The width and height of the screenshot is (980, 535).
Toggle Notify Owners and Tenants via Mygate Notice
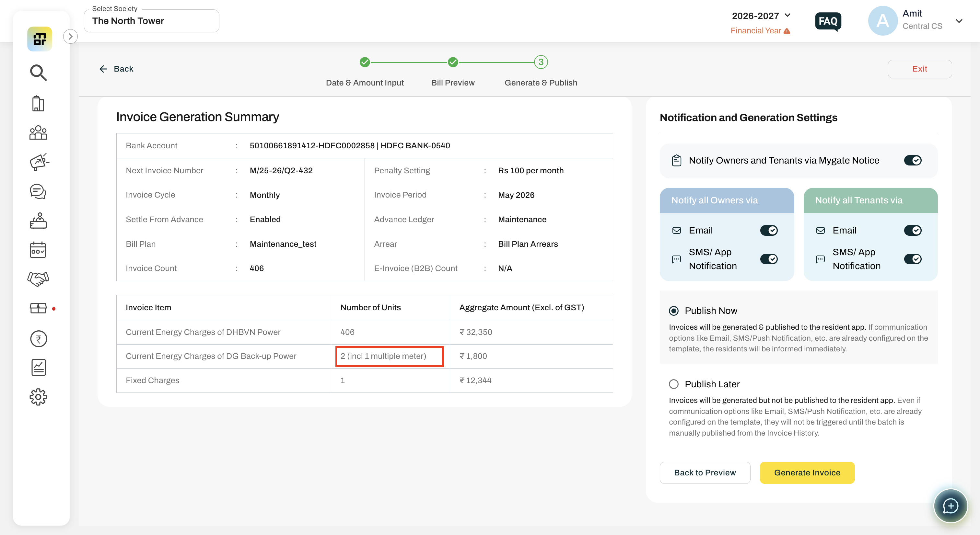[x=913, y=160]
